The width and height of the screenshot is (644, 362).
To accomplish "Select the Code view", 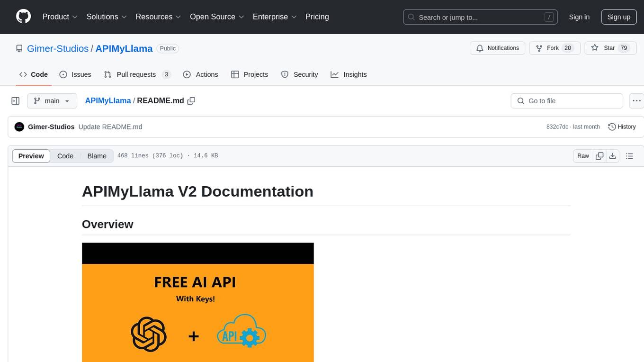I will coord(65,156).
